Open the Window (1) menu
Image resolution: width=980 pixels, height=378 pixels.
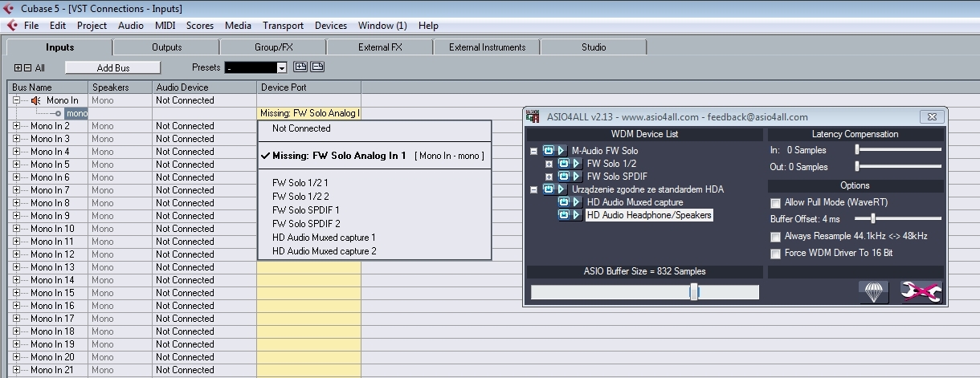(382, 26)
